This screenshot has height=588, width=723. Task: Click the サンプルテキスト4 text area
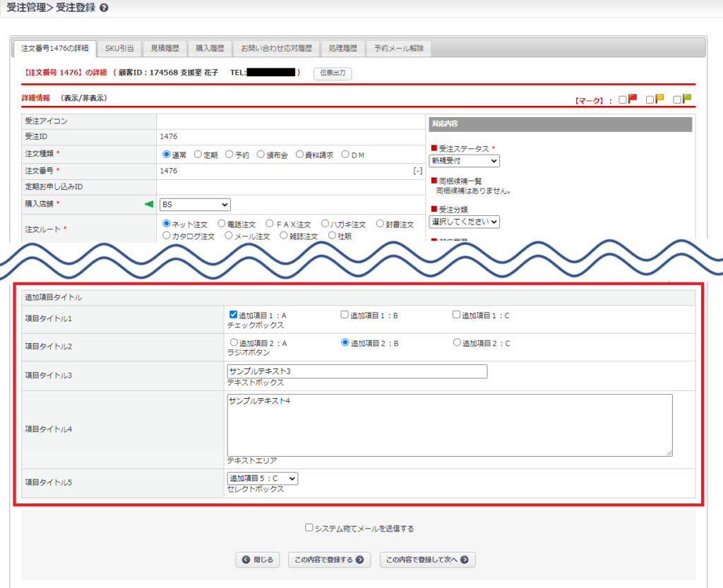point(449,425)
